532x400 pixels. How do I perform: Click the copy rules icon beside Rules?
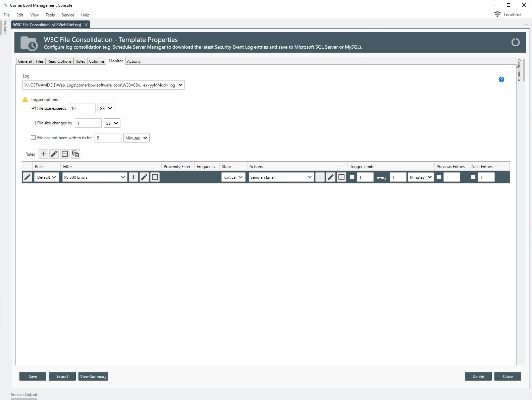click(x=75, y=154)
